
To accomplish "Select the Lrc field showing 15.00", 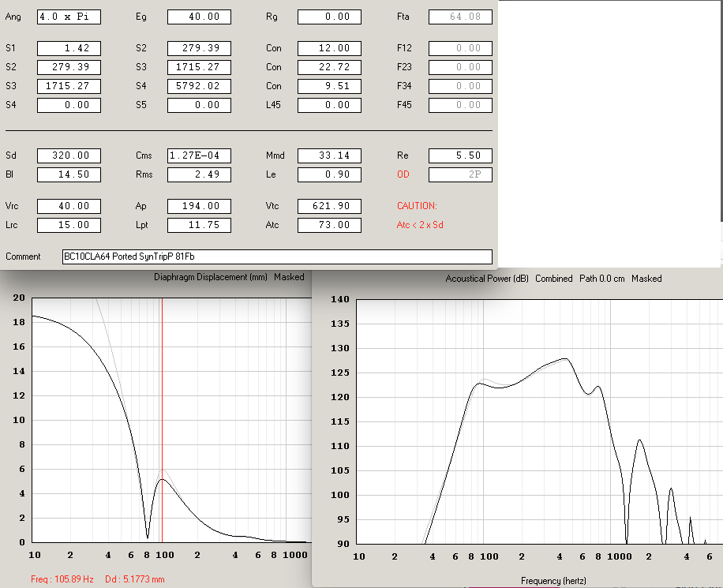I will tap(69, 225).
